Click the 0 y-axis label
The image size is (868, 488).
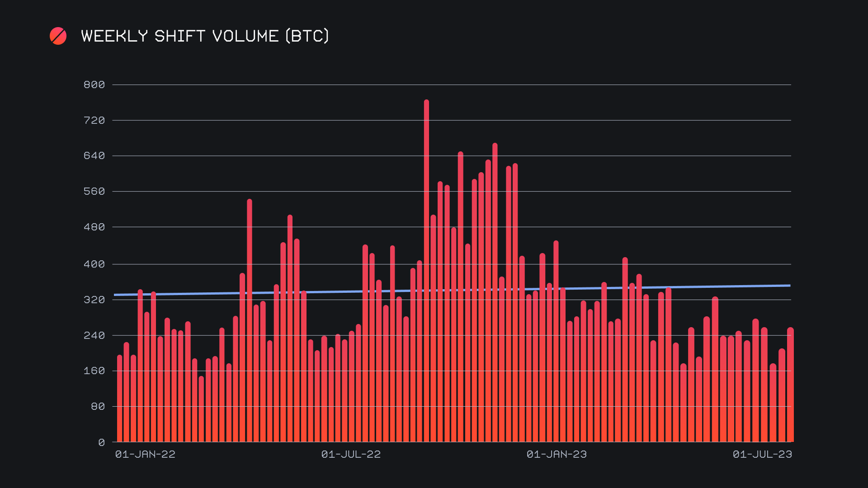(x=101, y=442)
